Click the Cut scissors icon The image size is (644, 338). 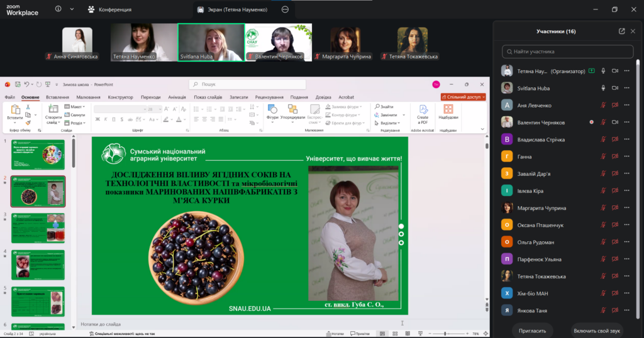tap(28, 107)
